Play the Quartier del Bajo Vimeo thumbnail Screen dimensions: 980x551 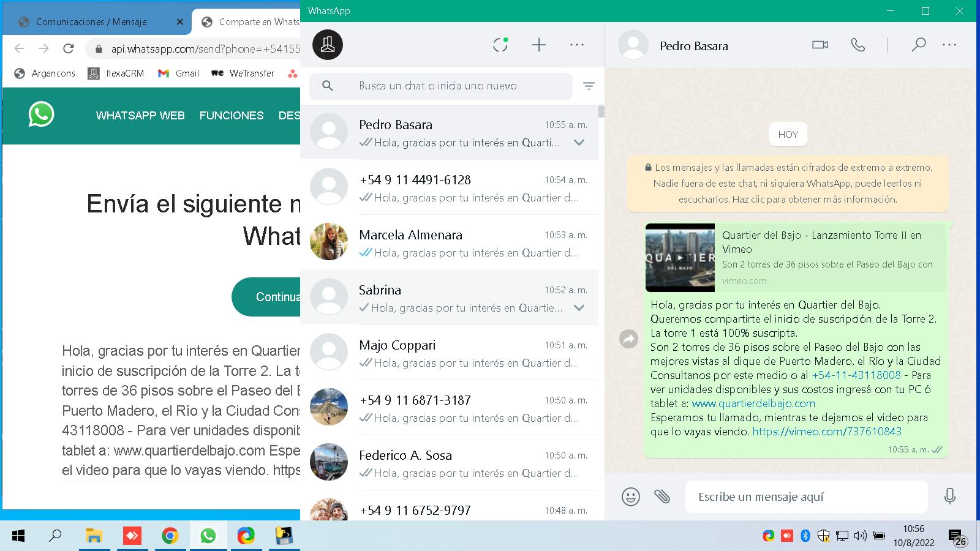[680, 258]
